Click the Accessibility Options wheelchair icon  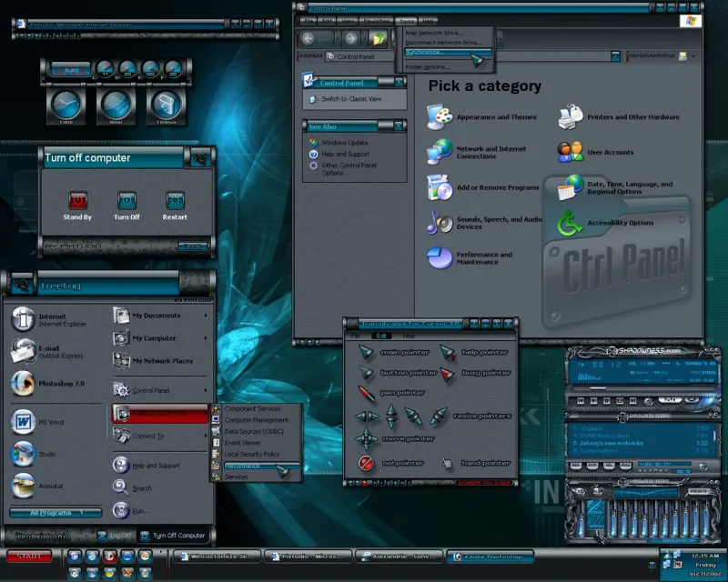click(x=571, y=222)
